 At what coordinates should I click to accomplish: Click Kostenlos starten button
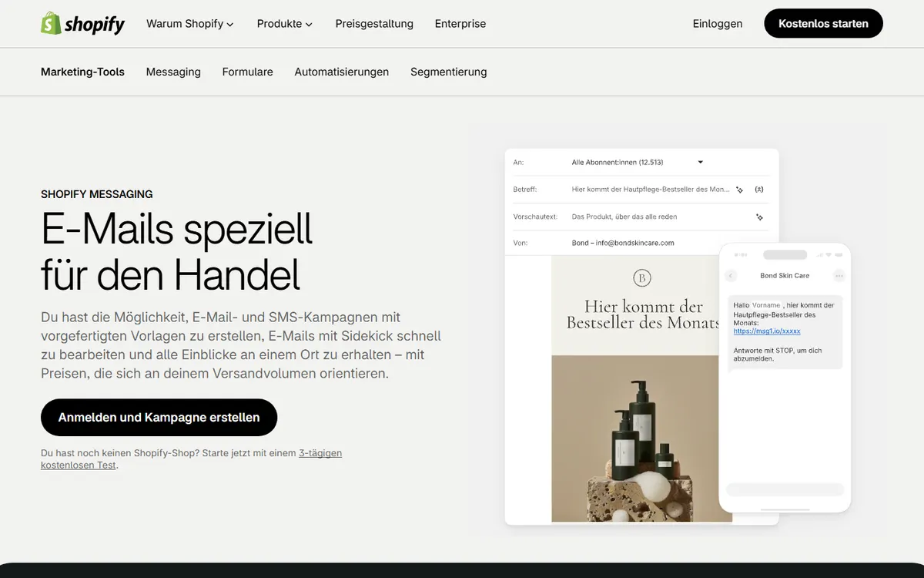tap(823, 24)
